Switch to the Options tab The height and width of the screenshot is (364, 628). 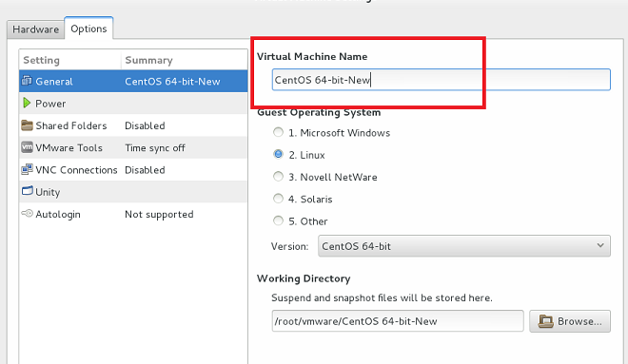coord(88,29)
